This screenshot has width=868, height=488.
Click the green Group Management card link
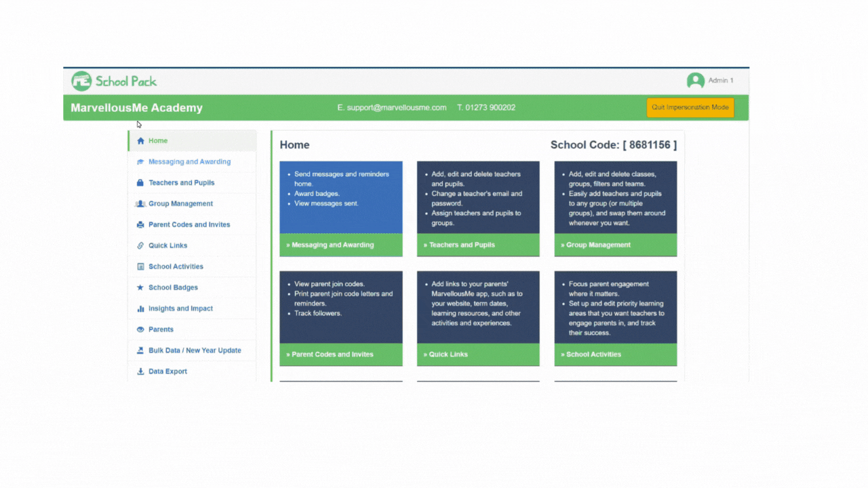point(616,245)
